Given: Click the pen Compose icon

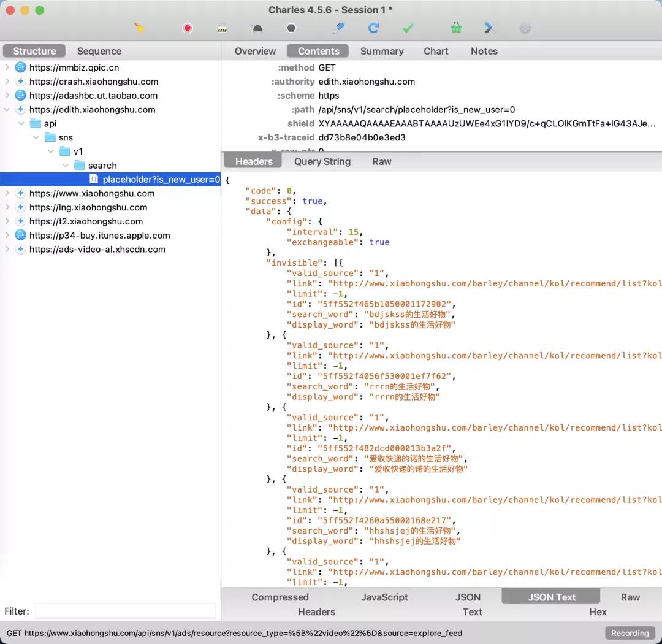Looking at the screenshot, I should (338, 28).
